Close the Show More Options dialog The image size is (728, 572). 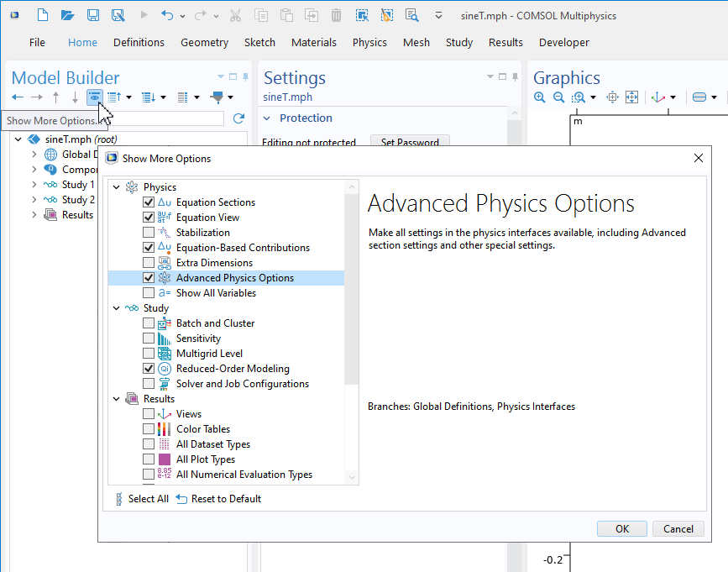tap(699, 158)
